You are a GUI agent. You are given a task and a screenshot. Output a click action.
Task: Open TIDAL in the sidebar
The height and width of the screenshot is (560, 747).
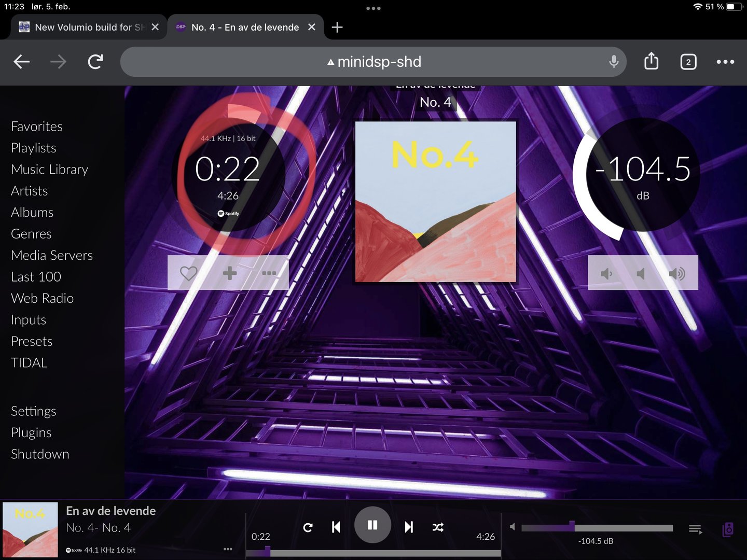point(29,363)
